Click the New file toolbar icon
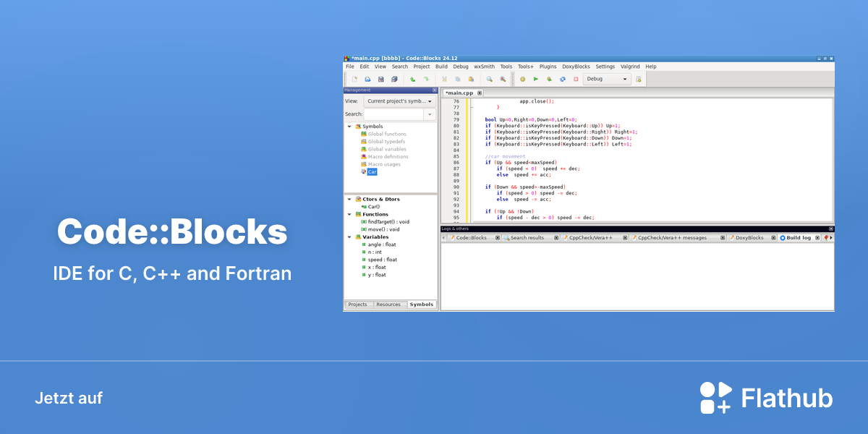This screenshot has height=434, width=868. pos(354,79)
